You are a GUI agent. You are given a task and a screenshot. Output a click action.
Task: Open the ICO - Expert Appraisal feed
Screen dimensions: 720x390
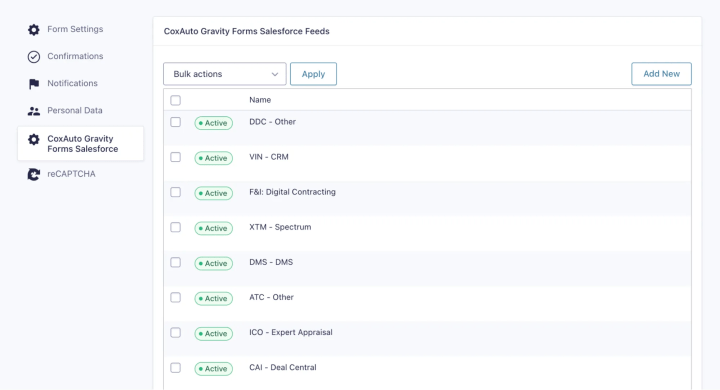(x=291, y=333)
